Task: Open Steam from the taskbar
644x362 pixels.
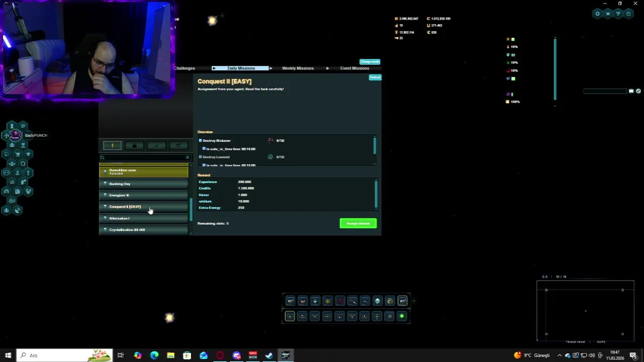Action: point(269,355)
